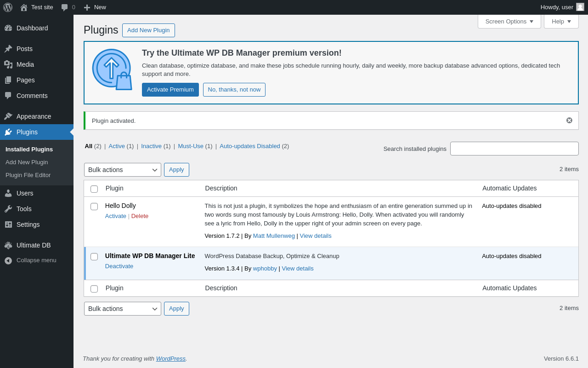Expand the Screen Options panel

coord(509,21)
